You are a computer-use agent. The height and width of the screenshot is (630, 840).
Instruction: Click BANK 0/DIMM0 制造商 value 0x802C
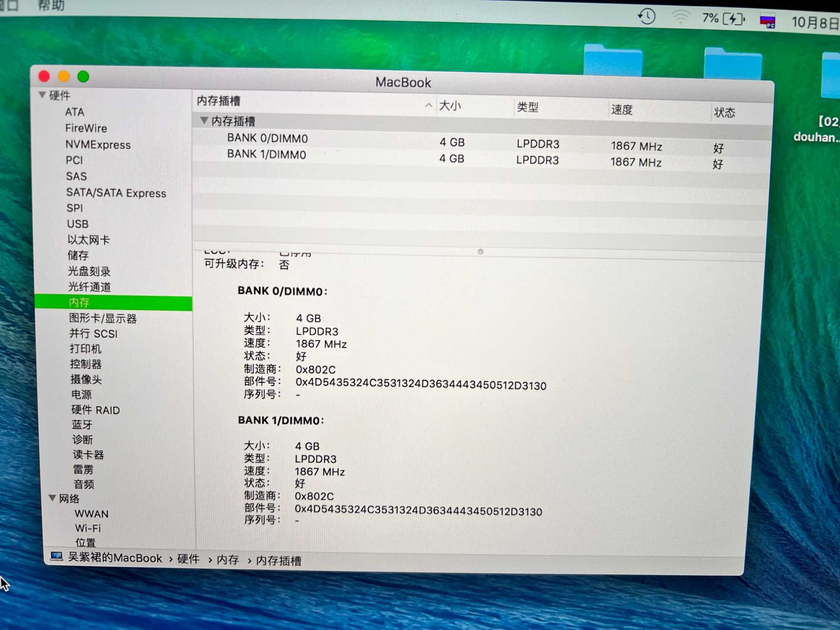coord(315,370)
